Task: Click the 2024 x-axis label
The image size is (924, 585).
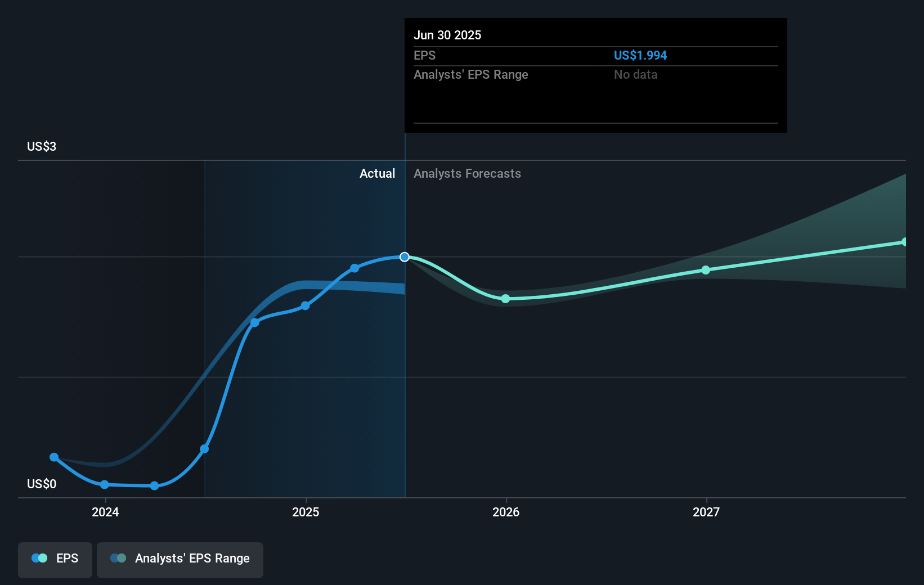Action: [105, 512]
